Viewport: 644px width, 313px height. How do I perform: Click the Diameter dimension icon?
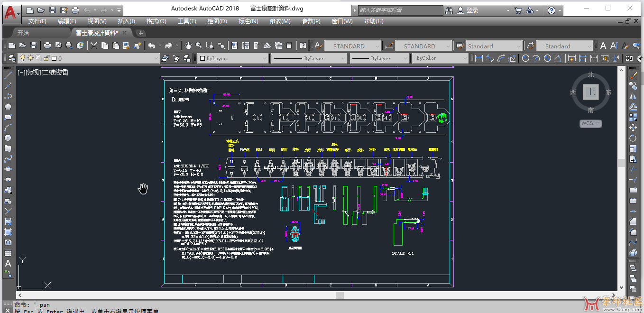547,58
